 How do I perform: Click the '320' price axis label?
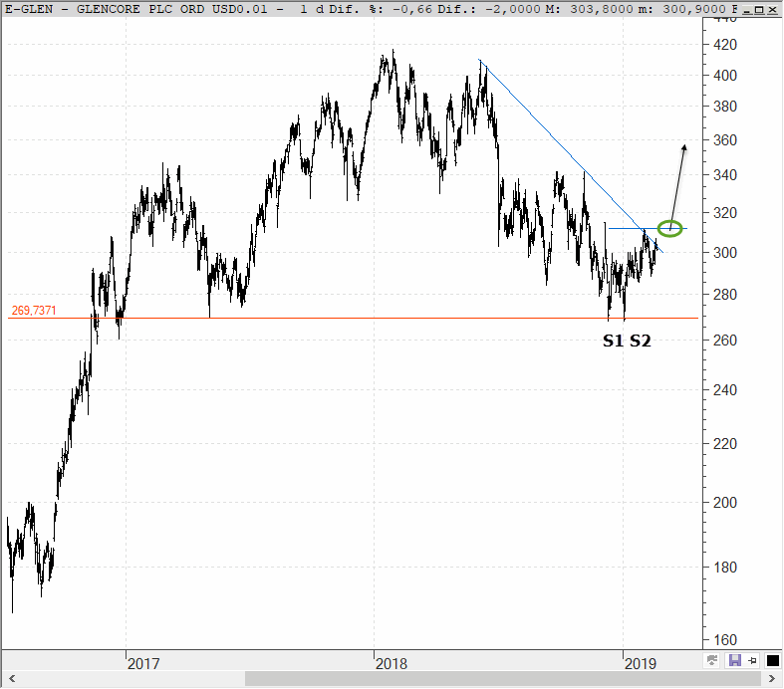click(x=725, y=213)
